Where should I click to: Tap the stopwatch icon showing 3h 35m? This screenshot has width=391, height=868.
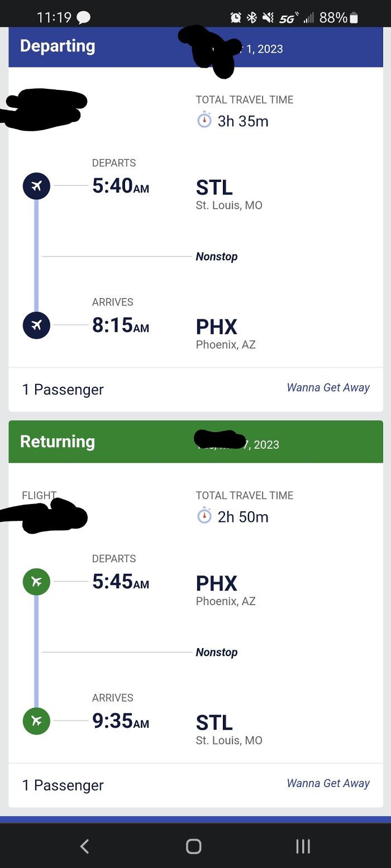click(205, 121)
